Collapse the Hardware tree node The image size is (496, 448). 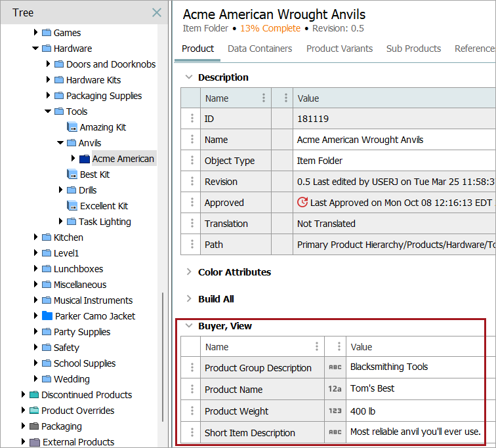coord(35,49)
